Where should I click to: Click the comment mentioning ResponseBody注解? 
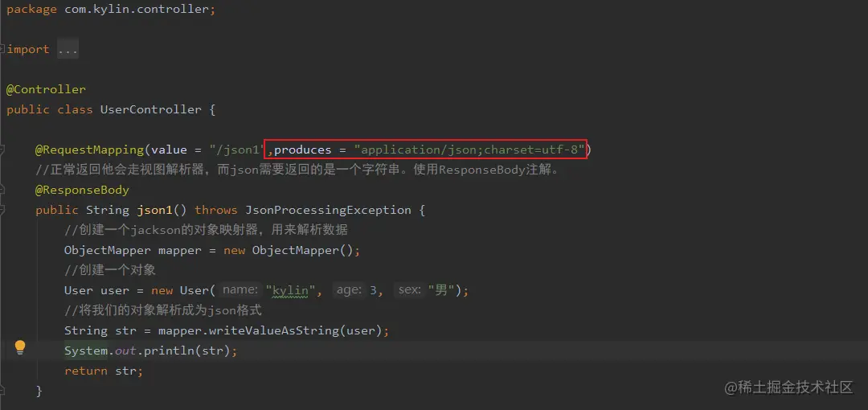298,170
